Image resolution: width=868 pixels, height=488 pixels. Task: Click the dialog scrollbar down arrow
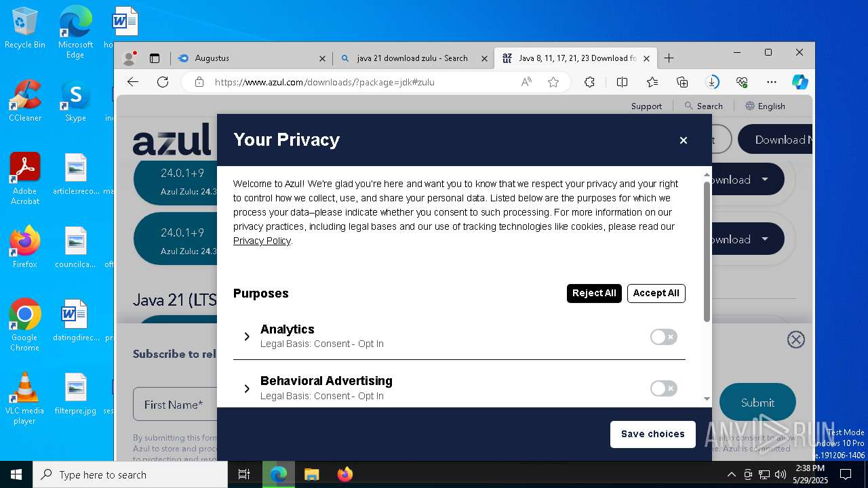coord(707,399)
